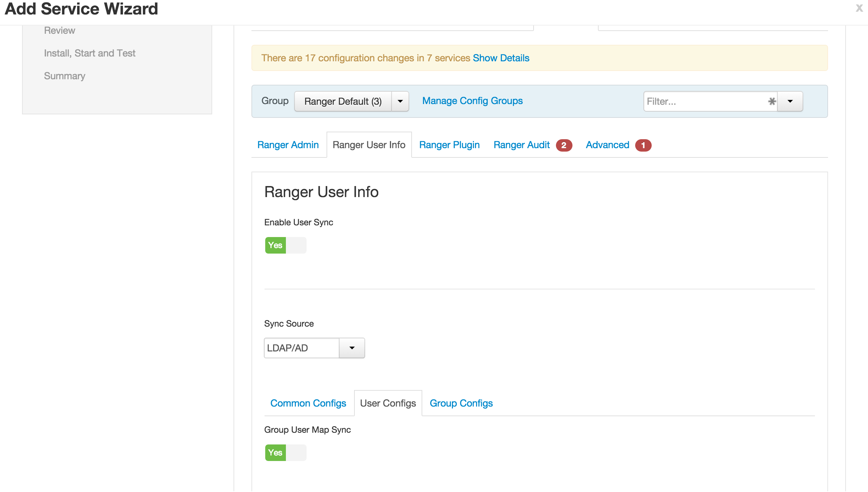Viewport: 868px width, 492px height.
Task: Click the Summary wizard step
Action: click(65, 76)
